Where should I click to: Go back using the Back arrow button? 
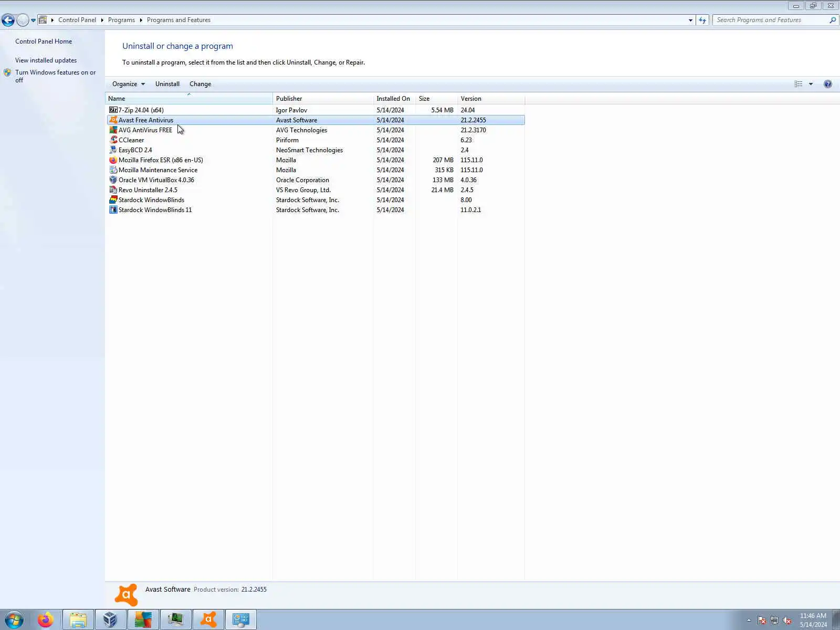click(8, 20)
